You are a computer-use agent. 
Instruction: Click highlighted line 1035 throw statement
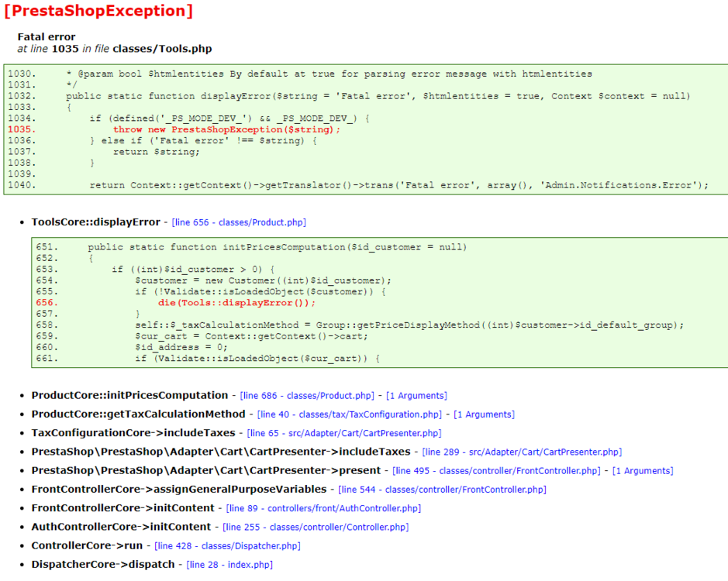[226, 129]
